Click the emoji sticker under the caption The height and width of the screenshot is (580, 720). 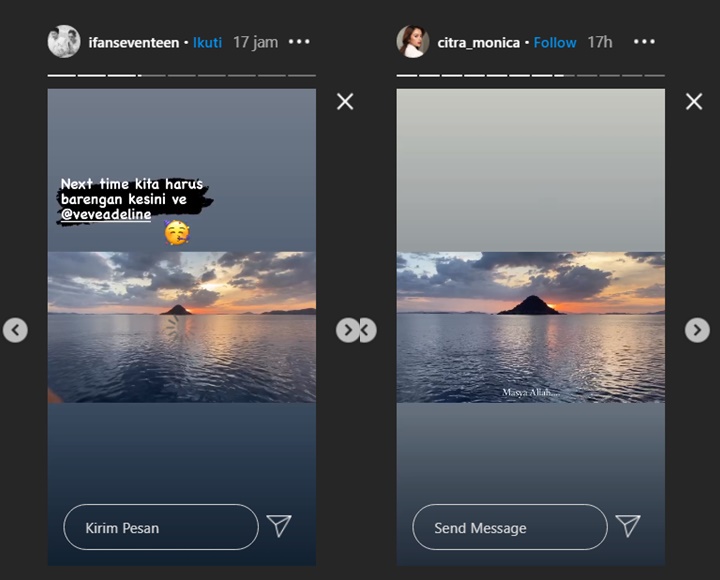pyautogui.click(x=177, y=233)
